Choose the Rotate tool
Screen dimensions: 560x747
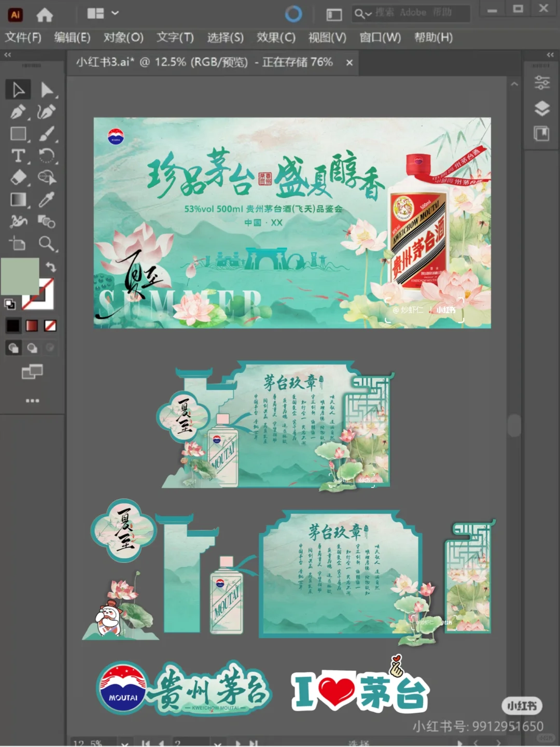[x=47, y=156]
